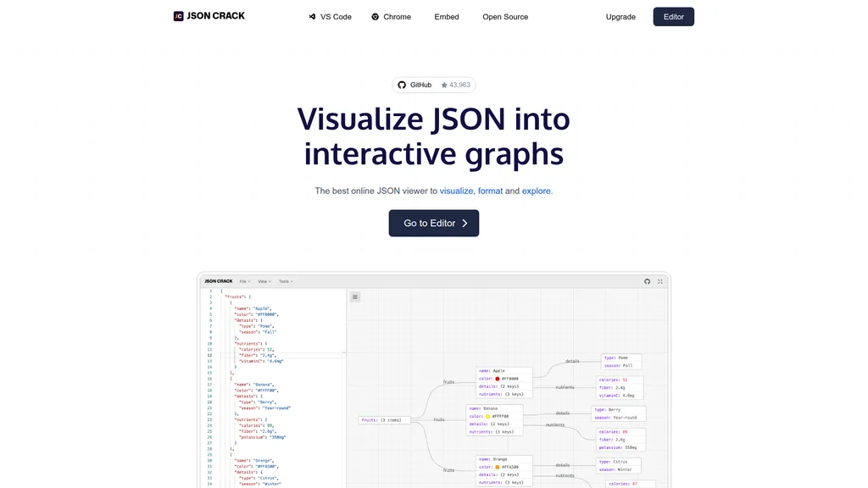Open the File dropdown in the preview
The image size is (868, 488).
[245, 281]
